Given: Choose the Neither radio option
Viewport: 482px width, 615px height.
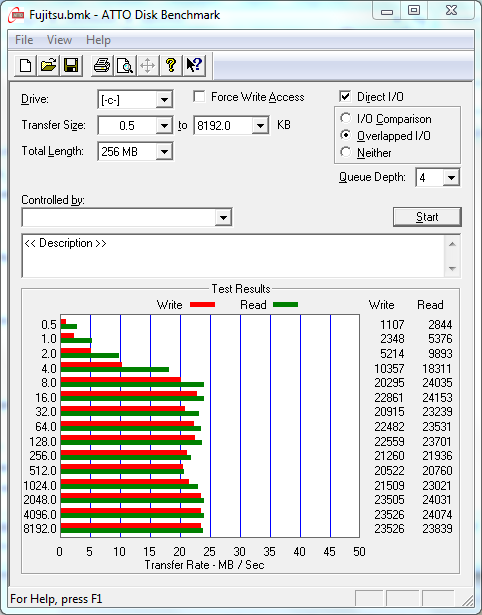Looking at the screenshot, I should tap(346, 152).
